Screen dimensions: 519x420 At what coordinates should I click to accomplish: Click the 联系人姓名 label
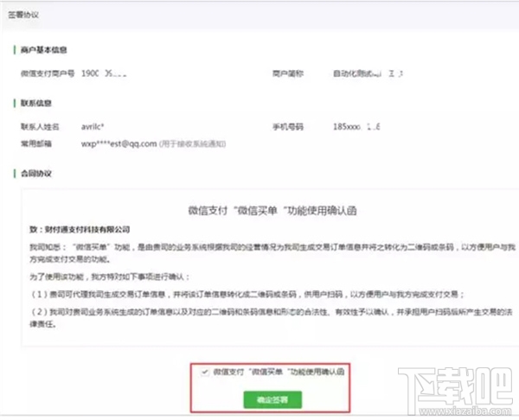(x=40, y=127)
